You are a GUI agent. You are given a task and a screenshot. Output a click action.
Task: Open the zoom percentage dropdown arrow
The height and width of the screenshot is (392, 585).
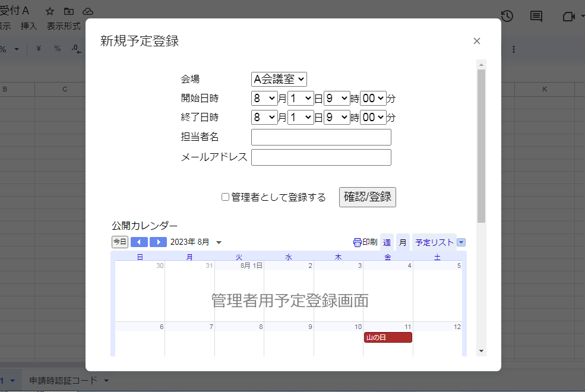pos(17,49)
